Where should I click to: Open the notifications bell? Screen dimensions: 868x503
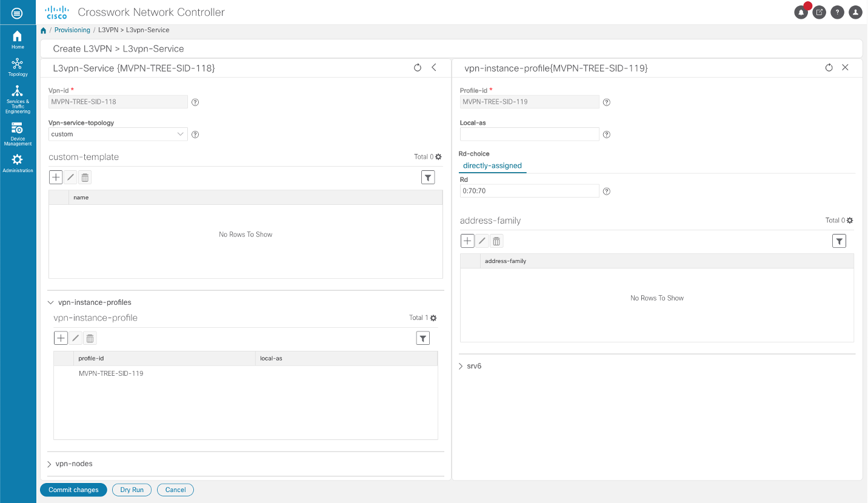[801, 12]
